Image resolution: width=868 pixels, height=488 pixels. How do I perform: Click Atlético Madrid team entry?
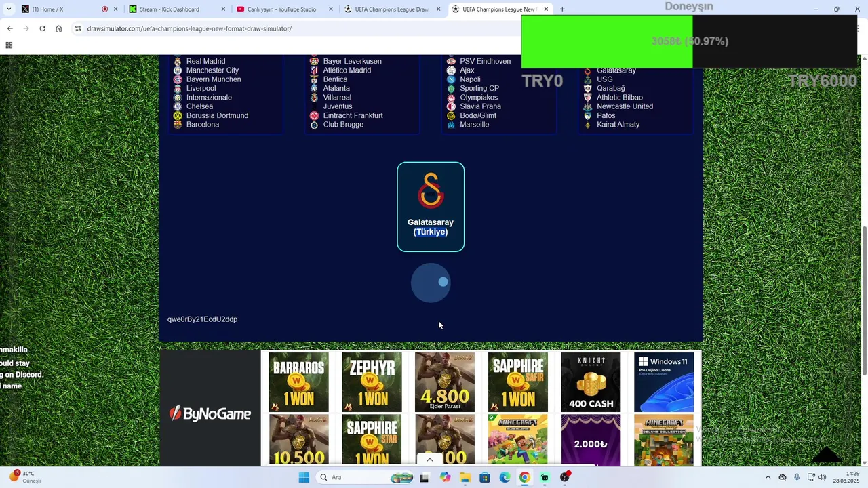click(x=347, y=70)
